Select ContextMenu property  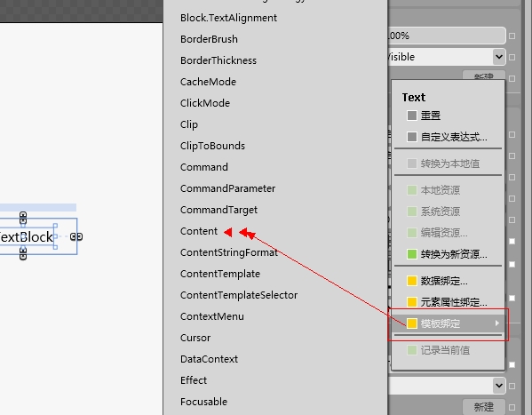point(212,316)
